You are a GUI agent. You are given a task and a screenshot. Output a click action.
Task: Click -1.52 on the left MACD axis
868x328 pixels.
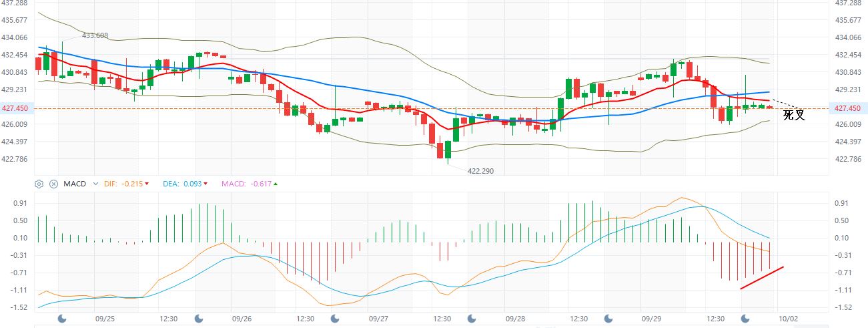pyautogui.click(x=19, y=307)
